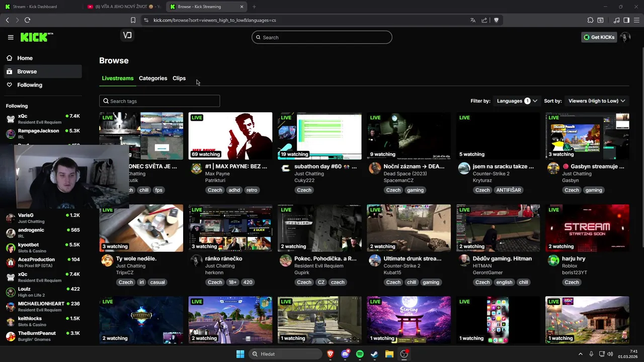
Task: Open Spotify from the taskbar
Action: click(360, 354)
